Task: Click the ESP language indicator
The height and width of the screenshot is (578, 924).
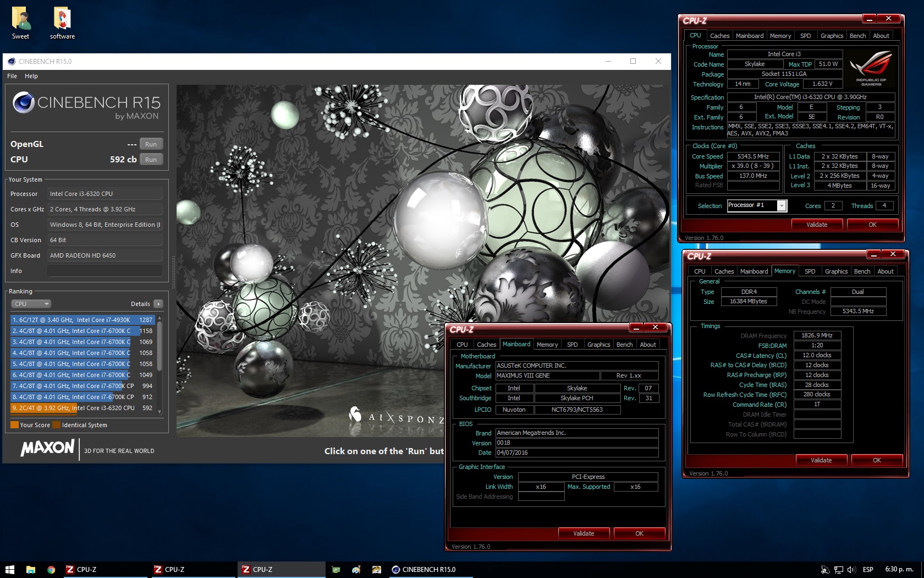Action: tap(868, 570)
